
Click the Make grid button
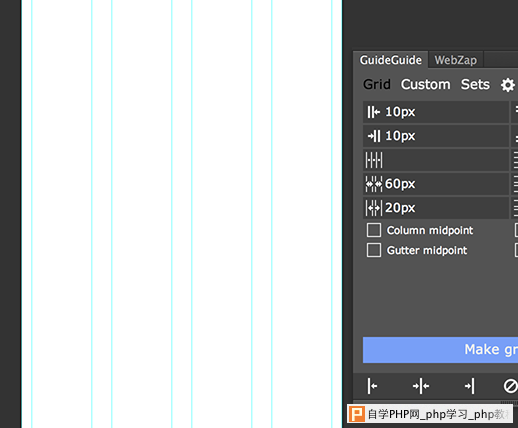[x=440, y=350]
